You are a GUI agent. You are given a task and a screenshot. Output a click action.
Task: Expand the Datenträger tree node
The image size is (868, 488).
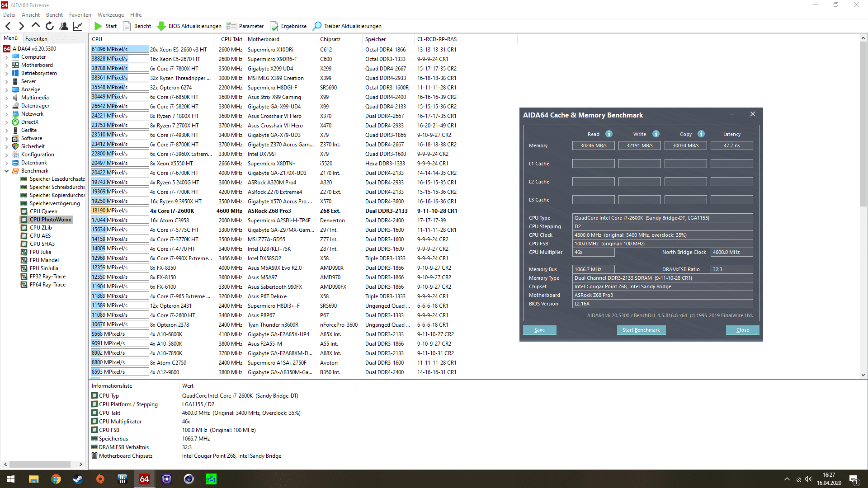pyautogui.click(x=6, y=106)
